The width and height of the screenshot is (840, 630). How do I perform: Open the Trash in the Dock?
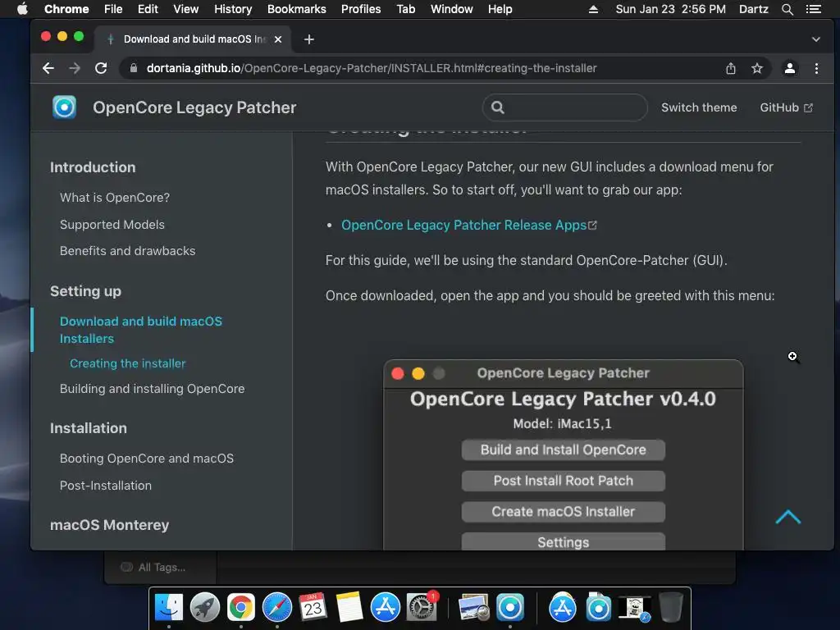click(671, 607)
